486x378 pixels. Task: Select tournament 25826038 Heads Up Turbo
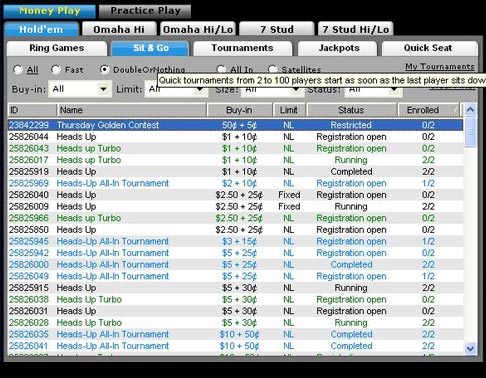(x=235, y=299)
